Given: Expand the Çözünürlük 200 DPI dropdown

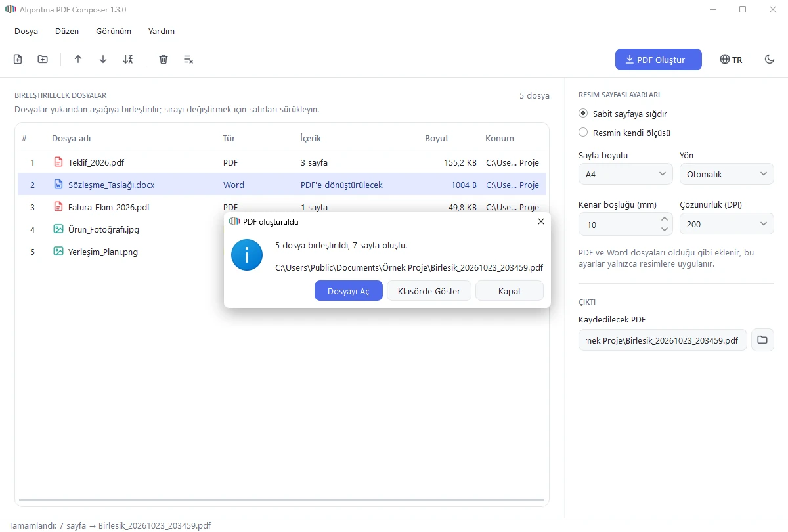Looking at the screenshot, I should coord(727,224).
